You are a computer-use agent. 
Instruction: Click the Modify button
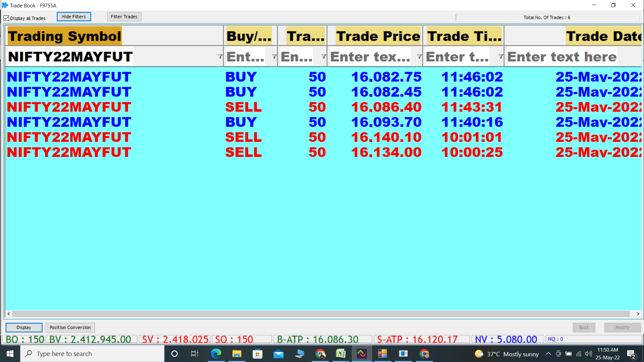tap(623, 327)
